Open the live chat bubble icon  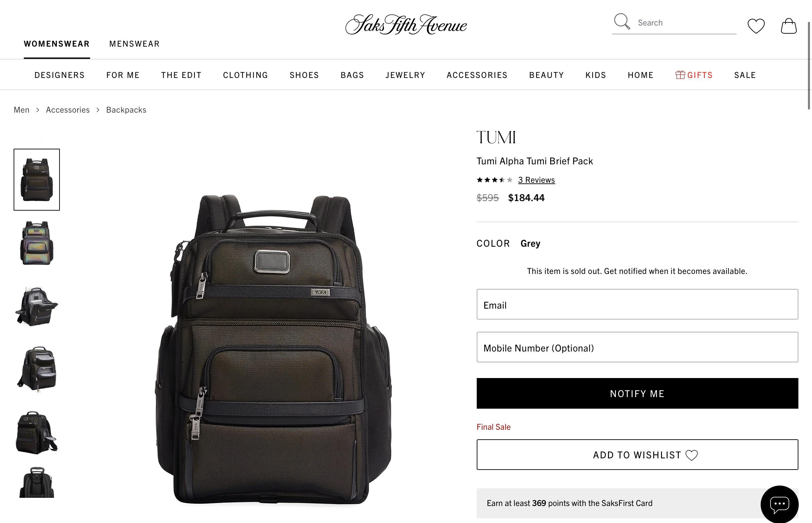(779, 504)
